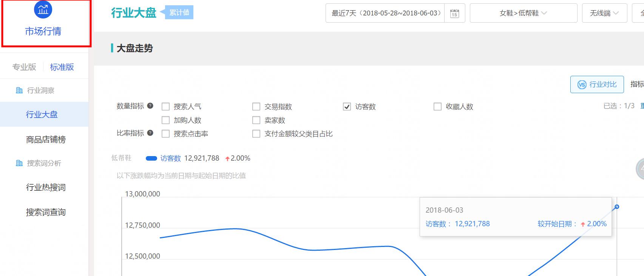Open the 无线端 device dropdown
This screenshot has width=644, height=276.
coord(604,13)
